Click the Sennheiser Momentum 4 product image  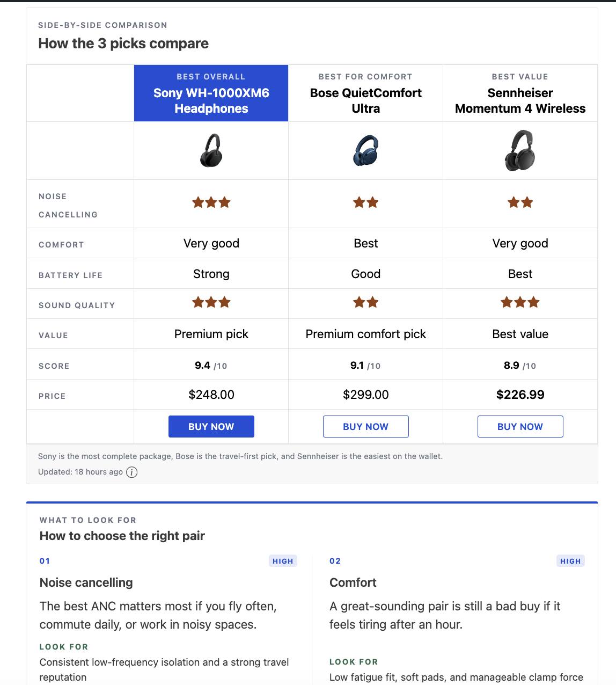(519, 151)
